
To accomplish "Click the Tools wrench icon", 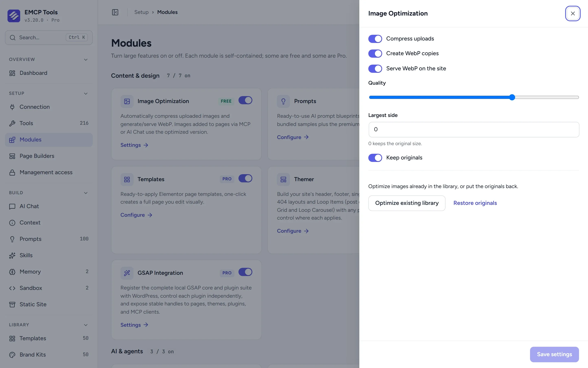I will click(12, 123).
